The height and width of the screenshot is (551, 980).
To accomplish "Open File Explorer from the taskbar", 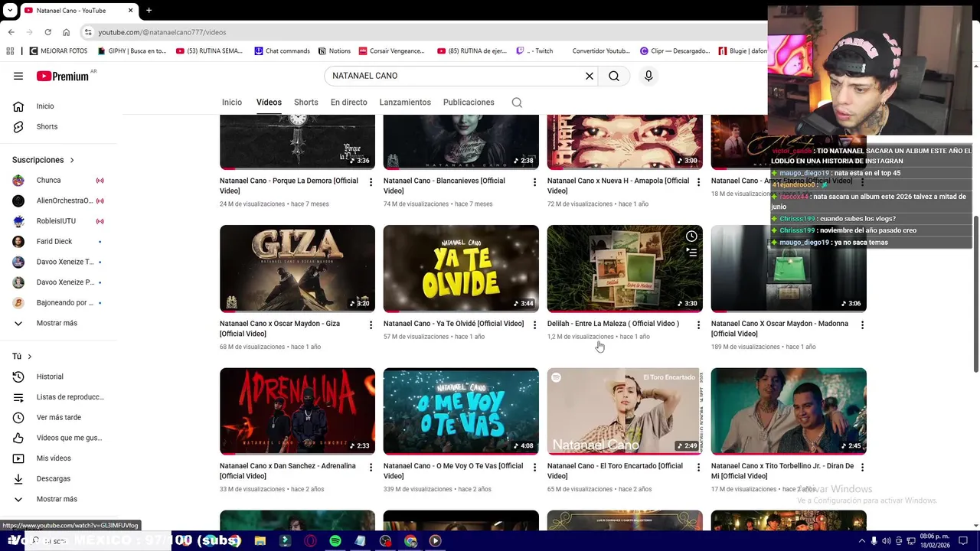I will coord(260,541).
